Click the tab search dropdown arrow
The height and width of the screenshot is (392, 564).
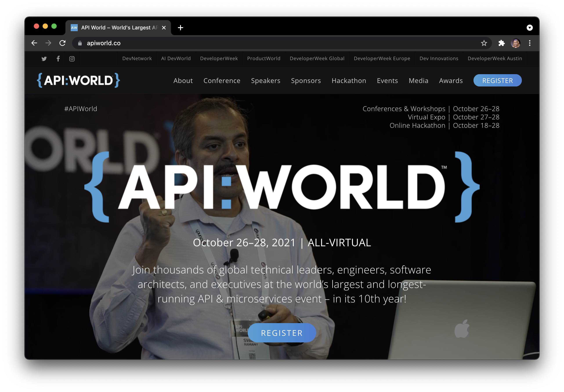point(529,28)
